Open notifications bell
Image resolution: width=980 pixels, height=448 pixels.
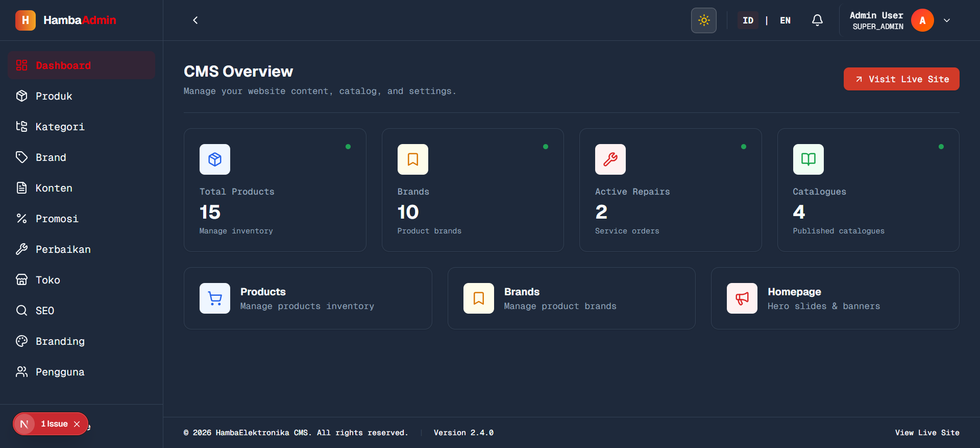click(x=817, y=20)
